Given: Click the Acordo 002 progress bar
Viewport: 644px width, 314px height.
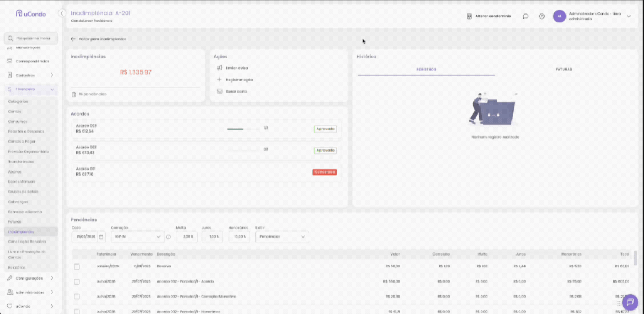Looking at the screenshot, I should (x=243, y=150).
